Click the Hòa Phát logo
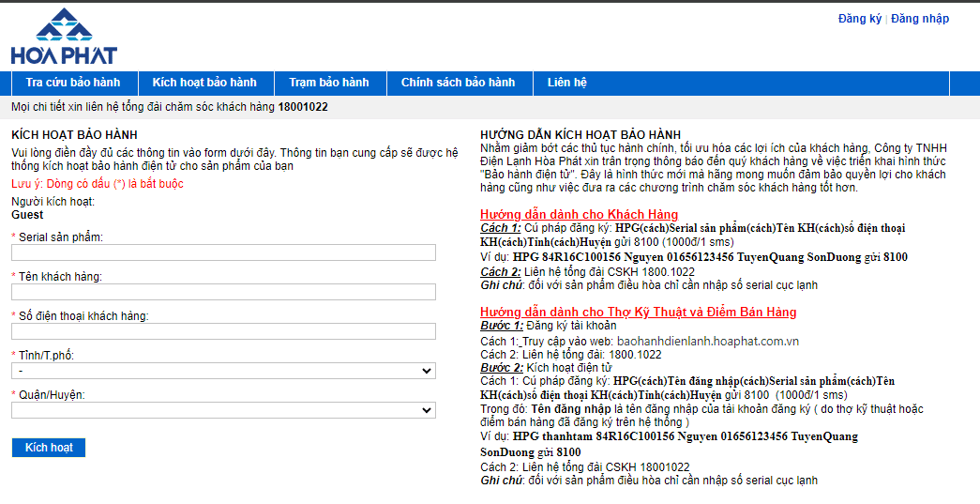This screenshot has width=980, height=504. coord(64,37)
